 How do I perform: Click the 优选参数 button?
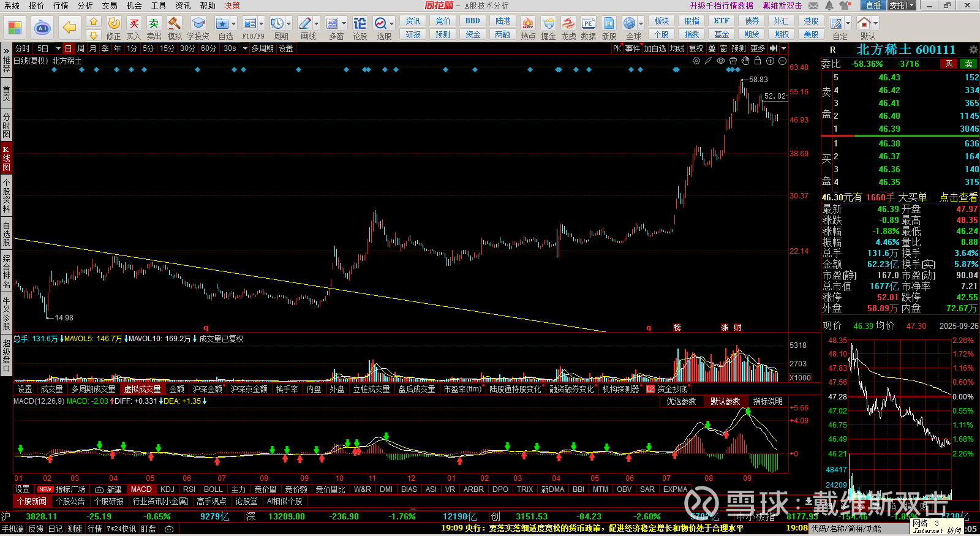tap(681, 401)
